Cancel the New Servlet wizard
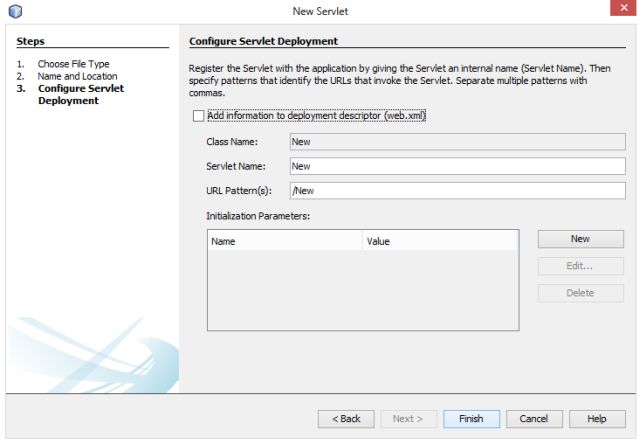The width and height of the screenshot is (640, 444). point(534,418)
